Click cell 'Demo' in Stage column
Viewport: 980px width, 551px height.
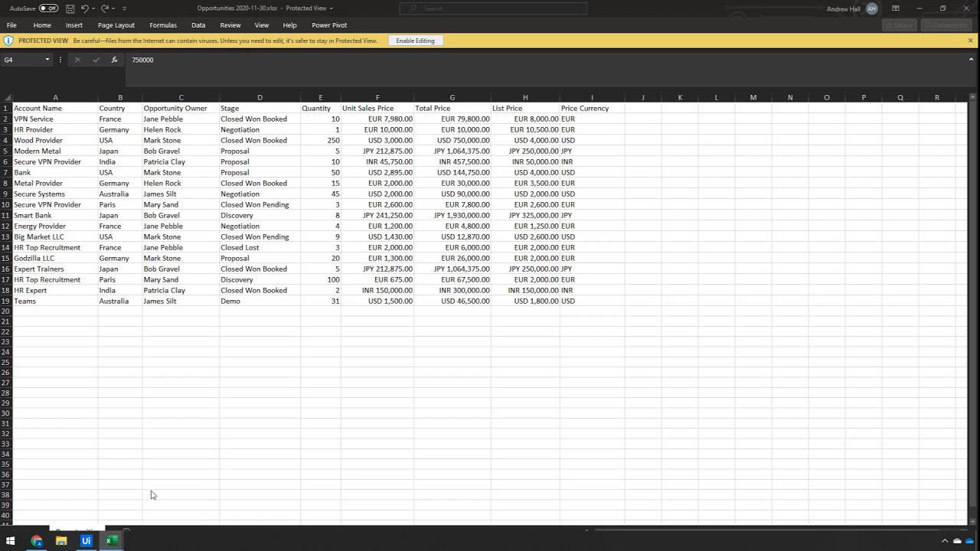click(260, 301)
